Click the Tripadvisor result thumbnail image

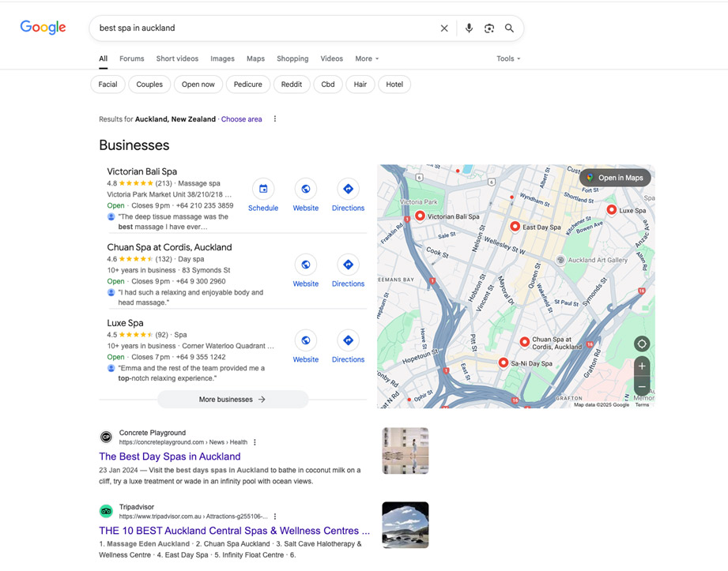pos(405,525)
